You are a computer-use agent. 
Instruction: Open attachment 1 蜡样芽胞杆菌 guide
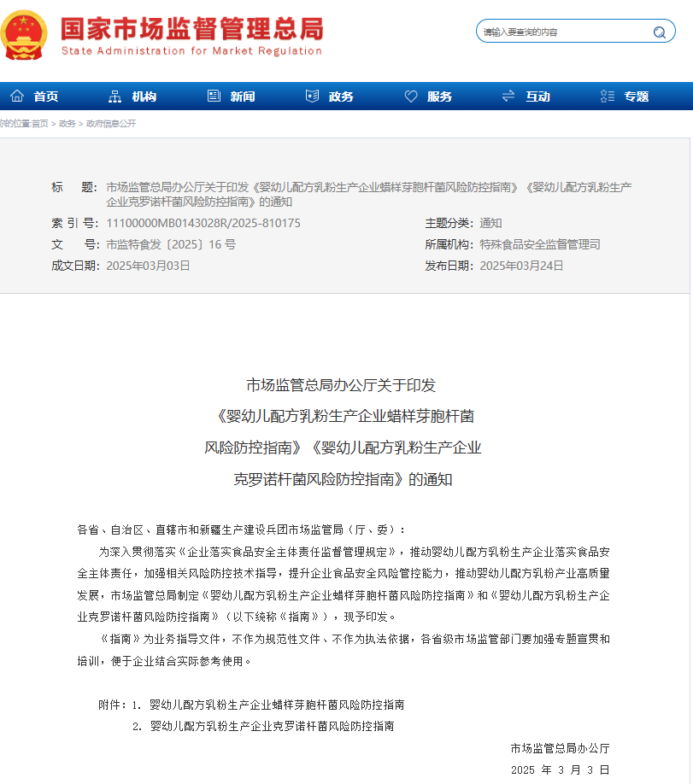[x=277, y=705]
